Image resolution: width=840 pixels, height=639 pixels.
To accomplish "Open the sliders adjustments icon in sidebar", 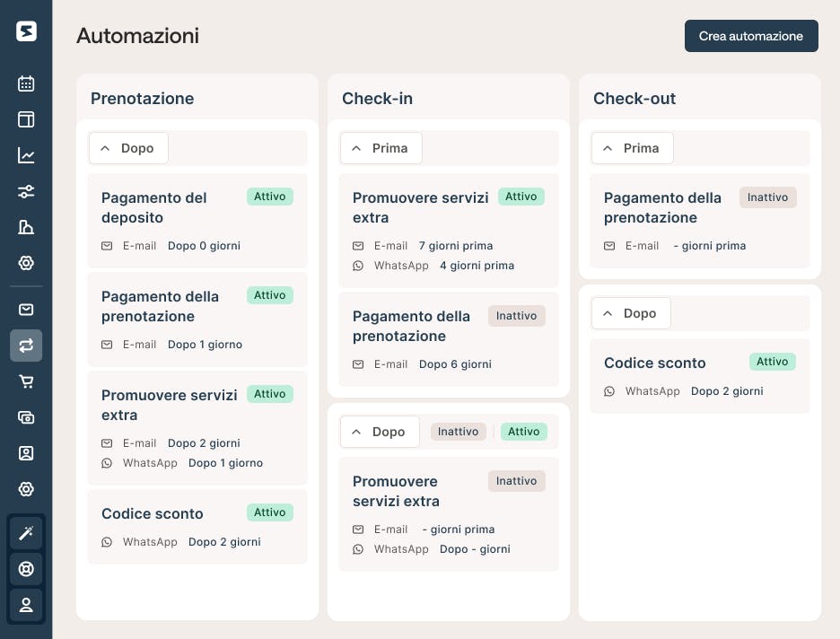I will tap(26, 191).
